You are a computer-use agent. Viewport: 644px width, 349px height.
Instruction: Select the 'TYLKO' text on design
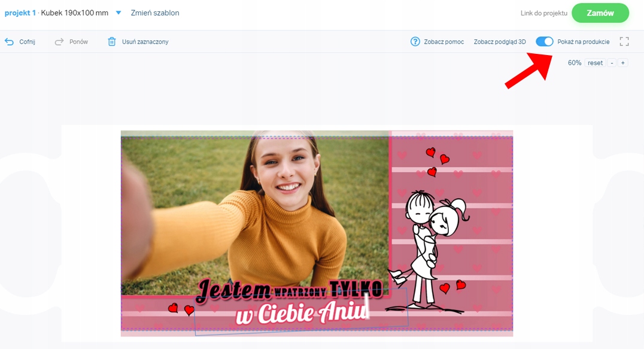pos(356,289)
